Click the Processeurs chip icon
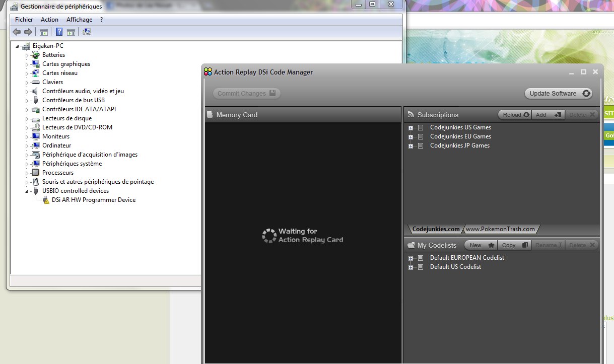 35,173
